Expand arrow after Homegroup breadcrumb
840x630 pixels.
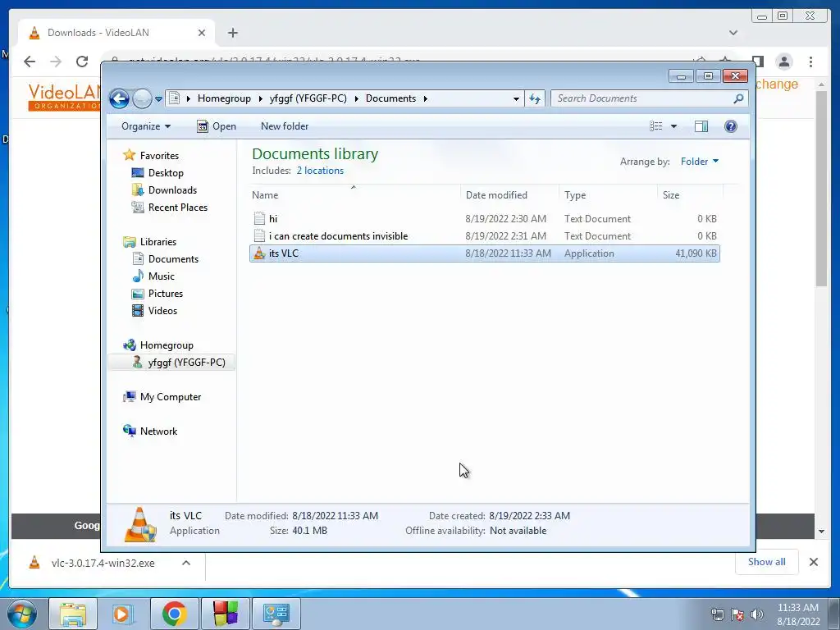[260, 98]
